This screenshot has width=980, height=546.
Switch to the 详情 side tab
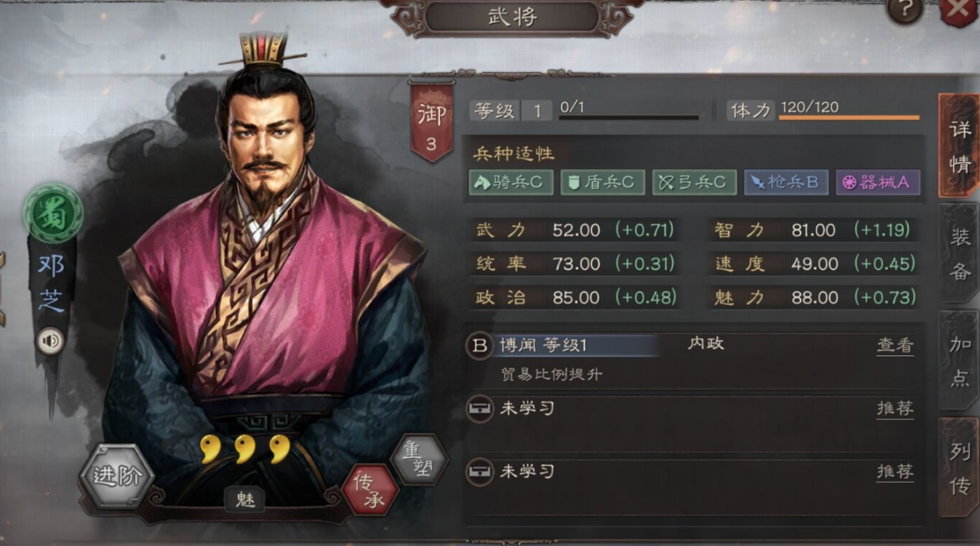(x=959, y=146)
